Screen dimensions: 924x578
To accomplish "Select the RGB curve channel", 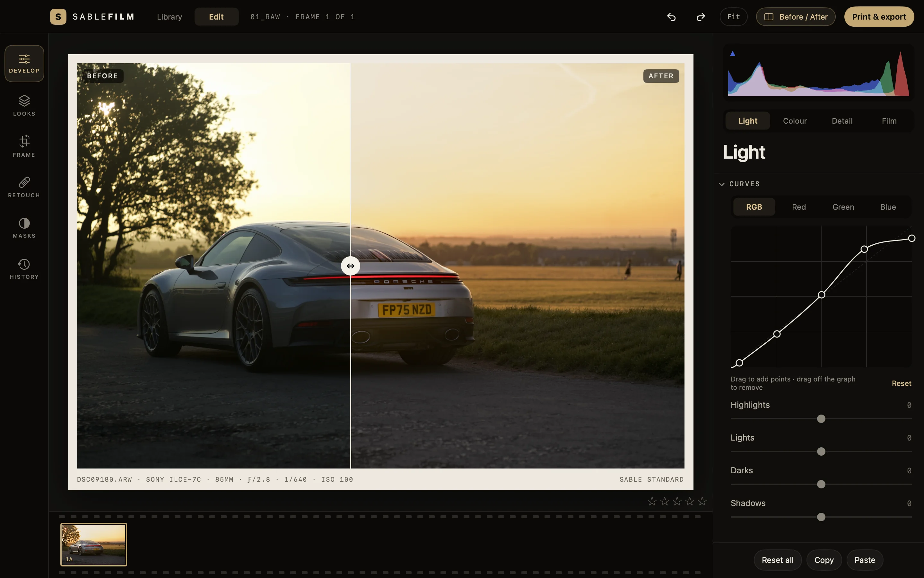I will coord(754,207).
